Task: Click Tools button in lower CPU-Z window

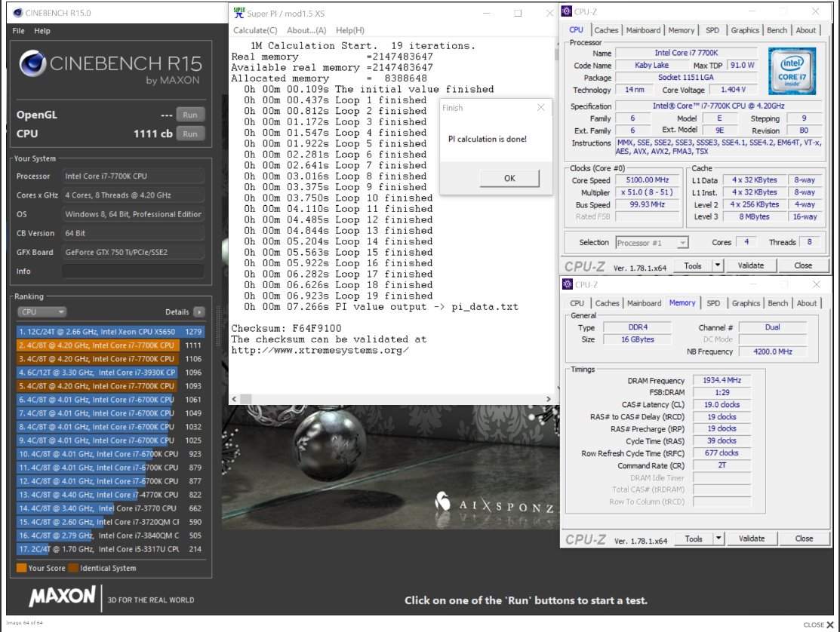Action: click(694, 538)
